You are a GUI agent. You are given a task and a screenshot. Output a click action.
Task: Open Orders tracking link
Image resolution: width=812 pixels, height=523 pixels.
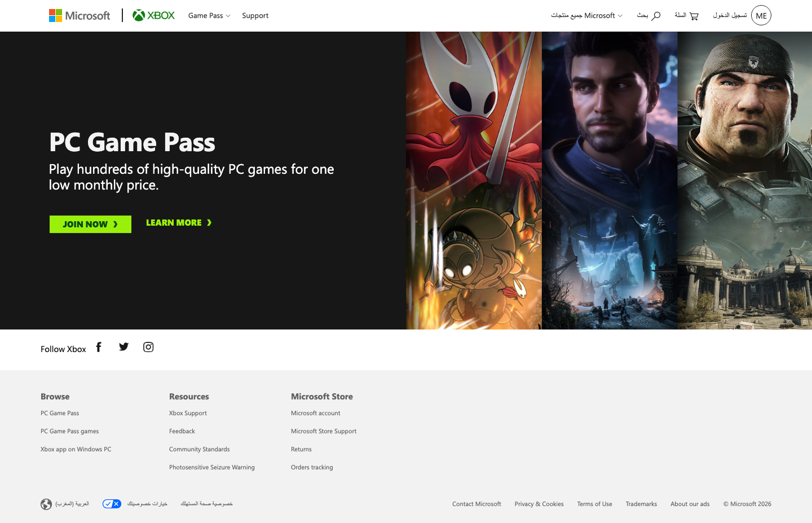click(x=312, y=467)
